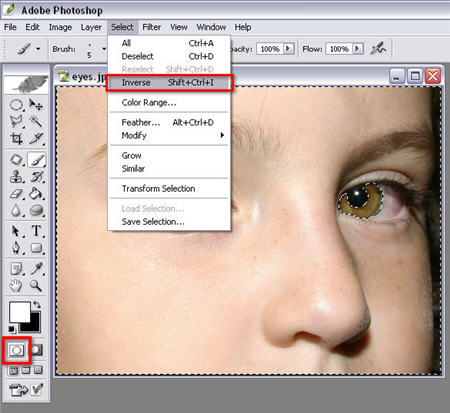The width and height of the screenshot is (450, 413).
Task: Open the Flow slider arrow
Action: click(x=358, y=49)
